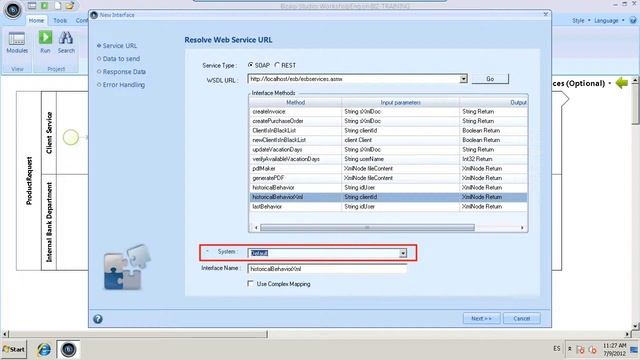Expand the dropdown arrow next to (Optional) heading
This screenshot has width=640, height=360.
click(610, 83)
